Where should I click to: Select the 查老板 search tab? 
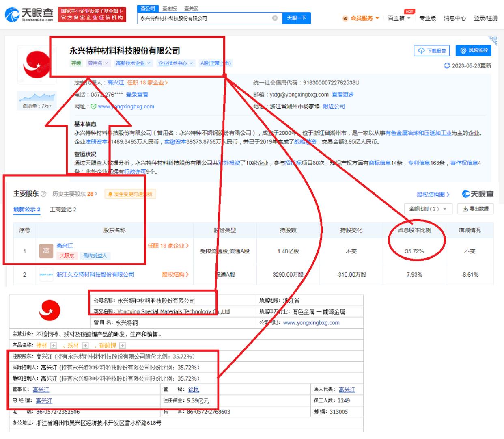[x=170, y=9]
